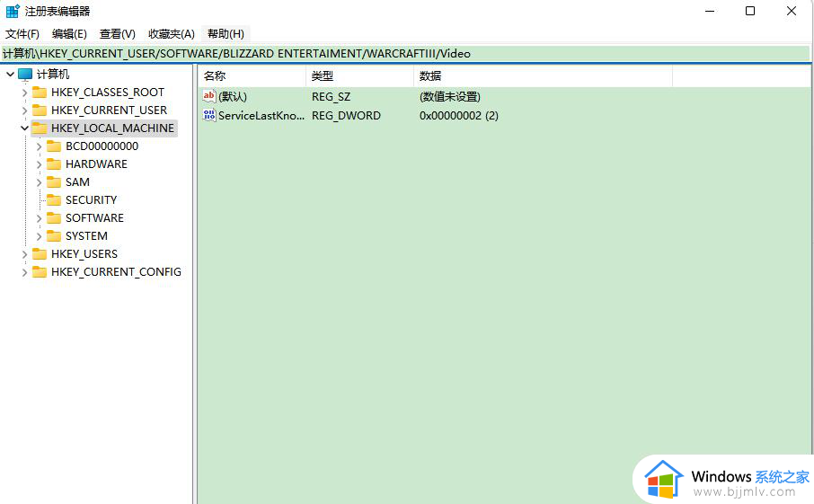Screen dimensions: 814x504
Task: Select the HKEY_USERS tree item
Action: (84, 254)
